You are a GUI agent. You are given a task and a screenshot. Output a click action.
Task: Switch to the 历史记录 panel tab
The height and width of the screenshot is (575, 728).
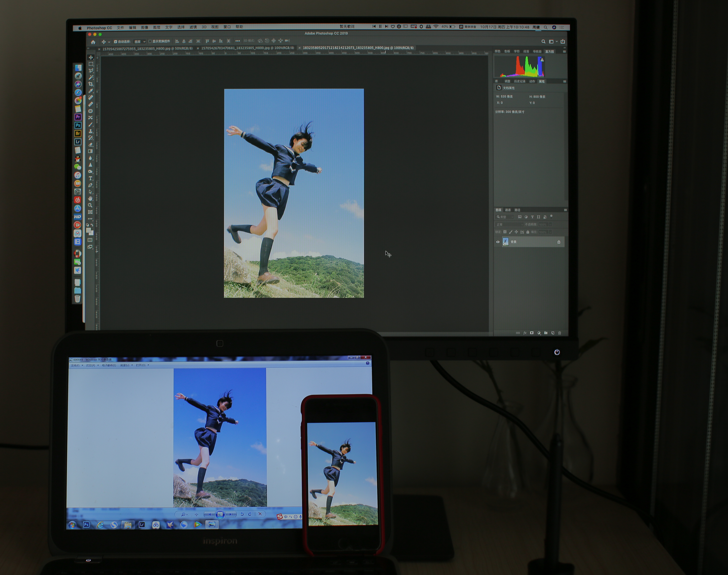point(519,81)
